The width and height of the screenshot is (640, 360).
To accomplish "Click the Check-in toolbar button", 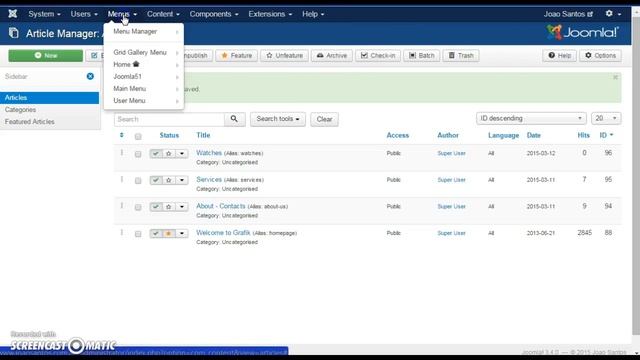I will point(378,56).
